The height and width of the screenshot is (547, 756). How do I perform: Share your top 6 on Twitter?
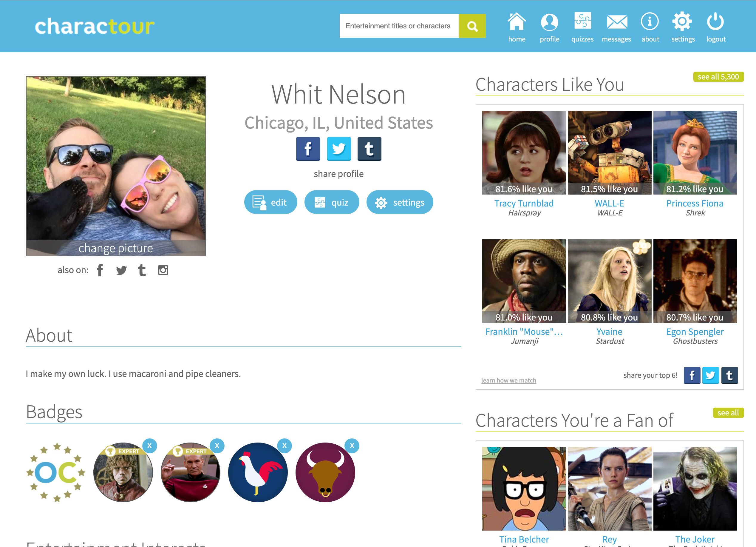(711, 375)
